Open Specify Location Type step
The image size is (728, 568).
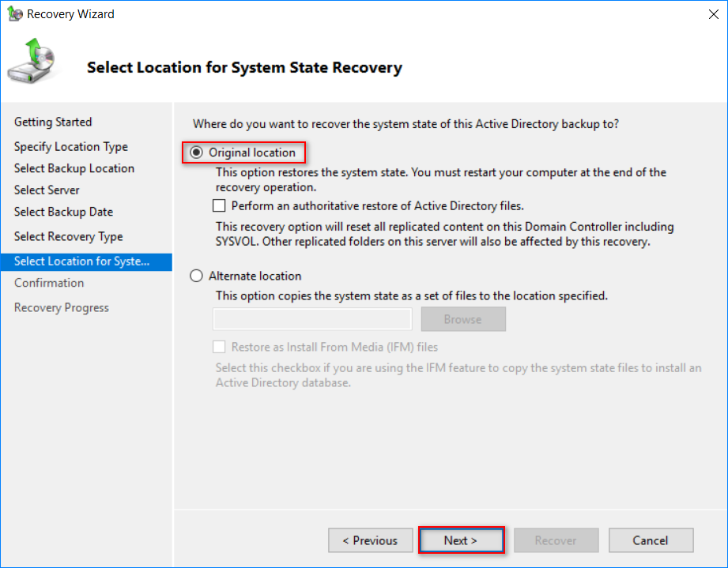click(71, 147)
